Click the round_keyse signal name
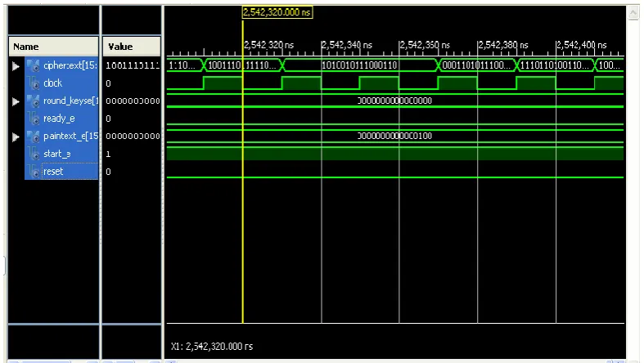 pyautogui.click(x=70, y=101)
